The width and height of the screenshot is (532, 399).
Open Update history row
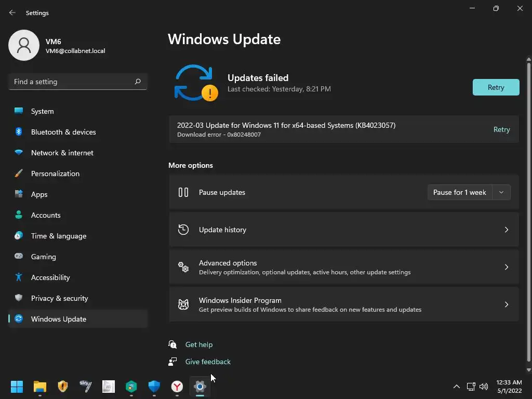click(x=344, y=230)
